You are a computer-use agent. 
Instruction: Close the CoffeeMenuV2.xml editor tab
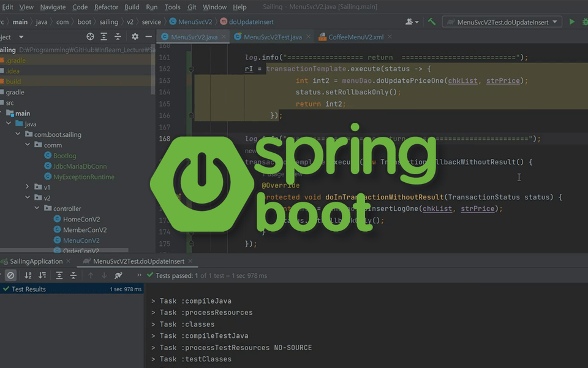tap(390, 36)
